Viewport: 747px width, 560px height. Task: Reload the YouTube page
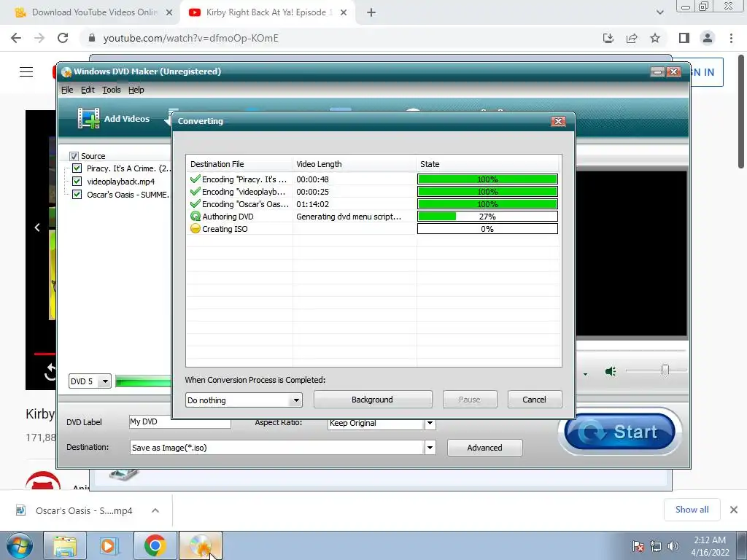[63, 38]
